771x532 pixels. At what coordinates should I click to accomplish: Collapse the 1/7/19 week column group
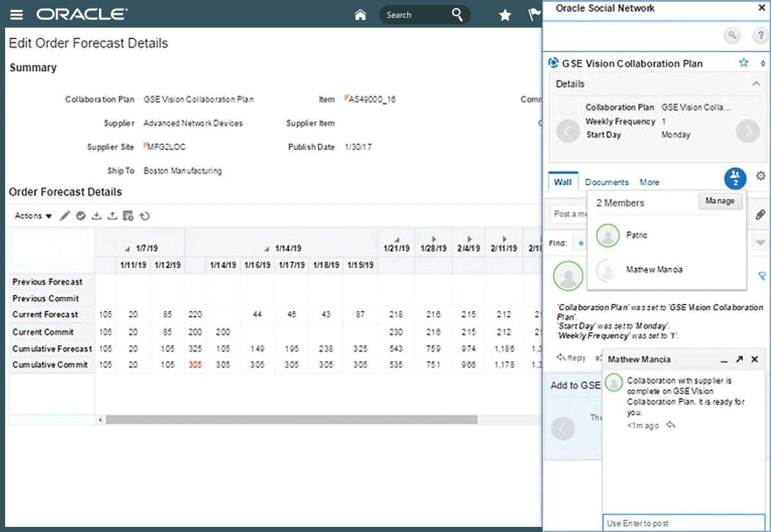tap(127, 249)
